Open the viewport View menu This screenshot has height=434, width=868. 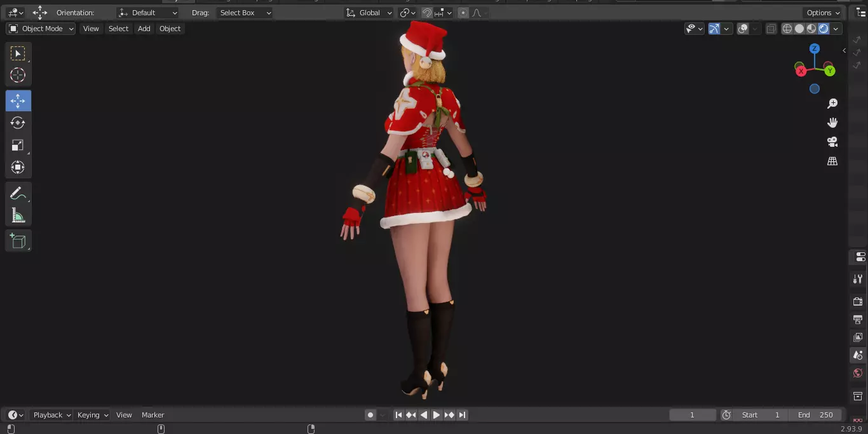(x=91, y=29)
